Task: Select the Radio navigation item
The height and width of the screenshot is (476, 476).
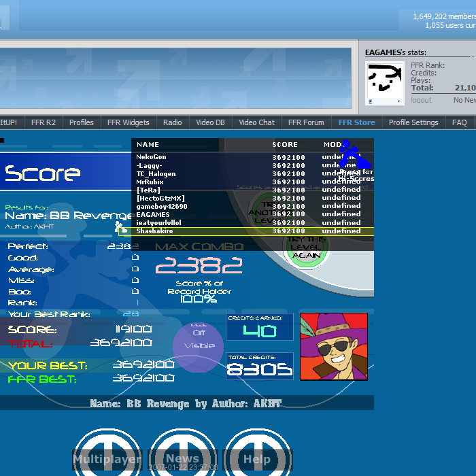Action: [x=172, y=122]
